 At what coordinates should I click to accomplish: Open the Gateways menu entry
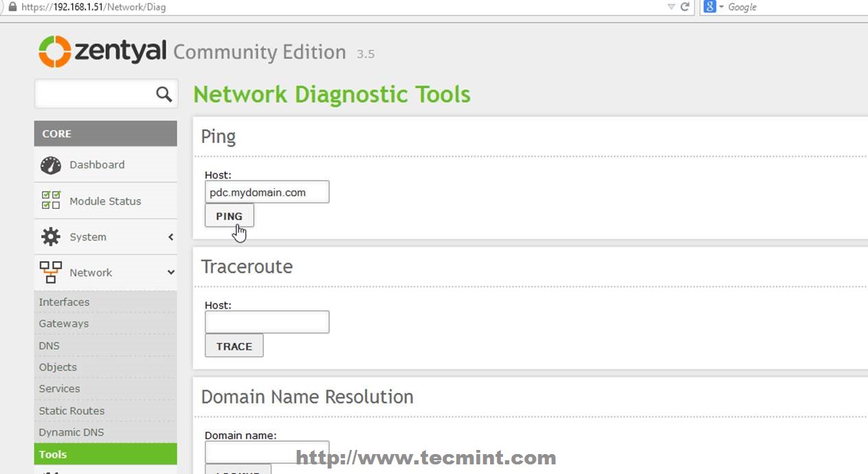tap(64, 324)
